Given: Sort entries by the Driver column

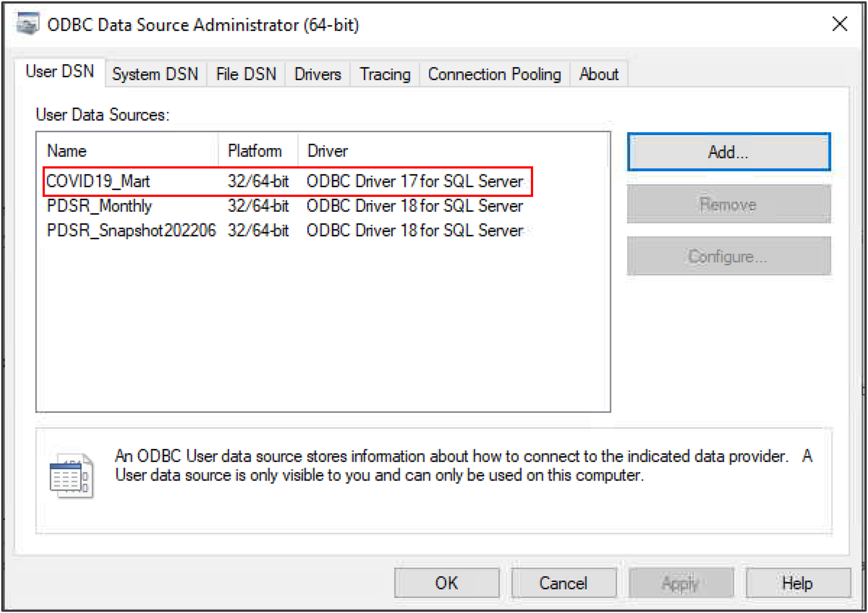Looking at the screenshot, I should [327, 151].
